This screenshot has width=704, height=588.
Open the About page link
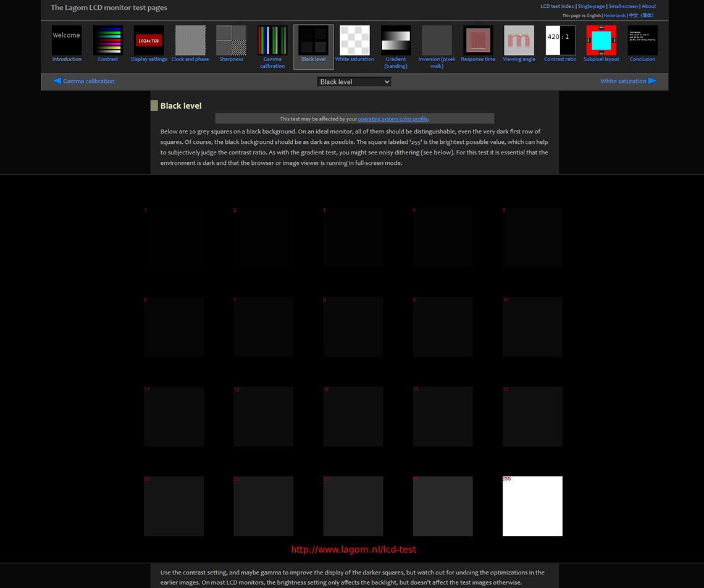click(x=648, y=6)
